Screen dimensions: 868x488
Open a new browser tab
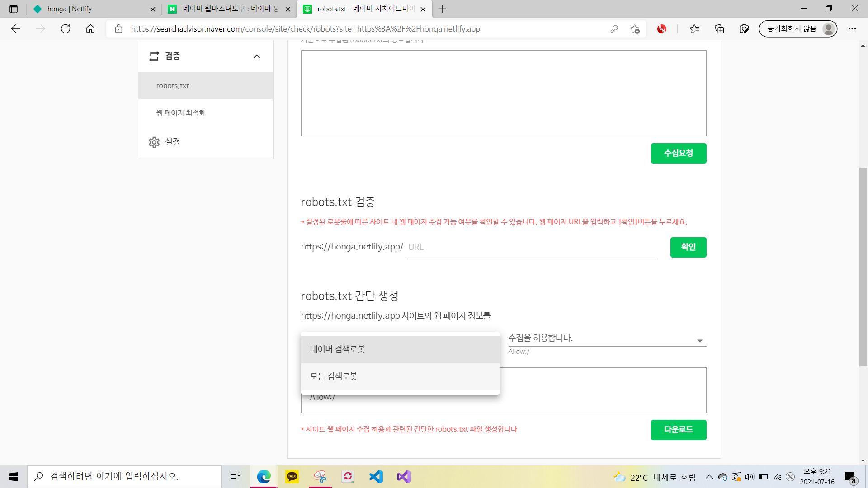442,9
